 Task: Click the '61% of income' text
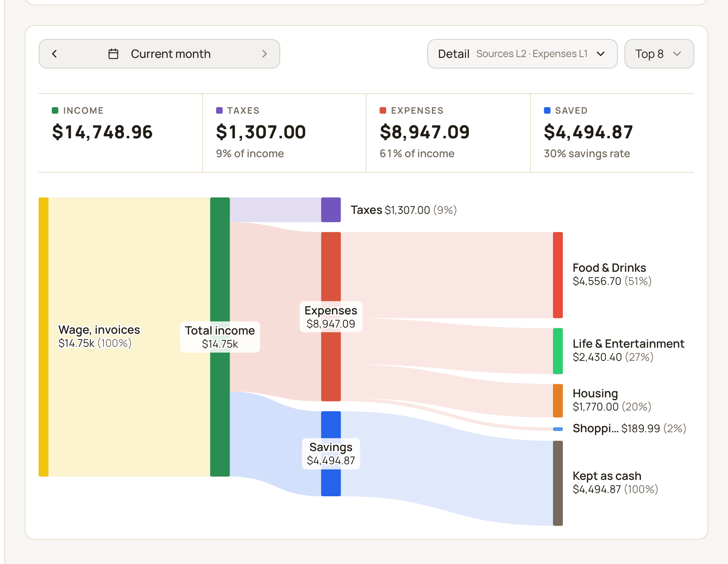(417, 154)
